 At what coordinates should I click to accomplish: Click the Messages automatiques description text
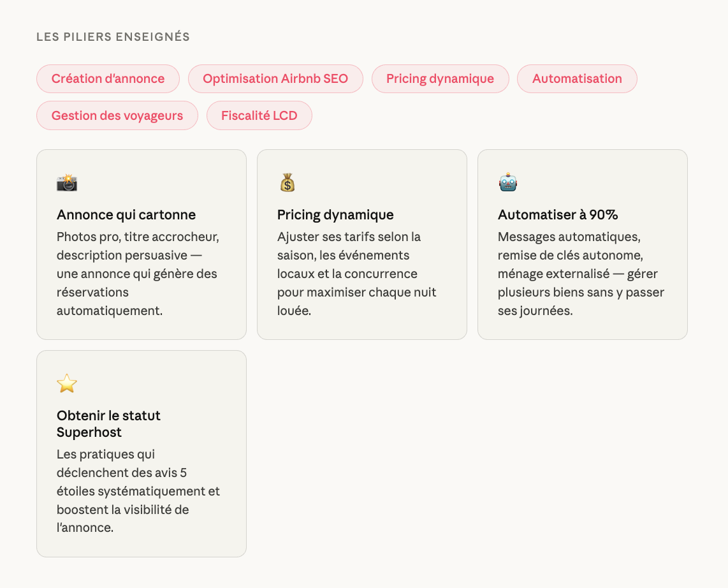pos(581,274)
